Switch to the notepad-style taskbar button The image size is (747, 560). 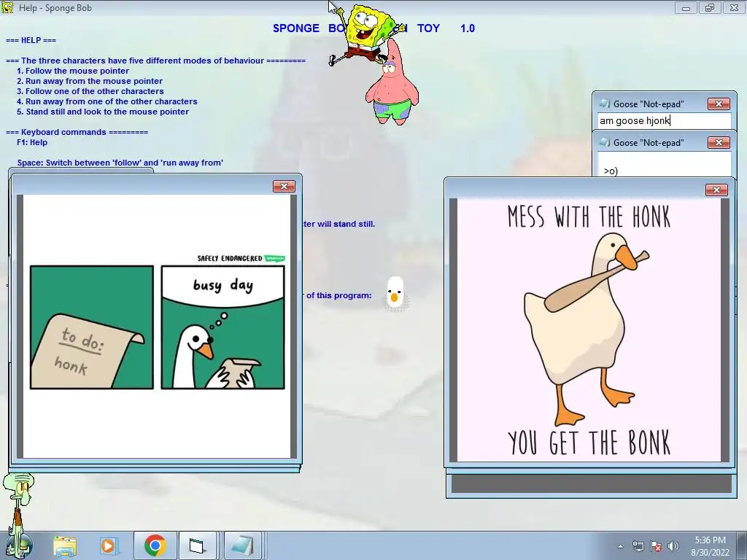point(242,545)
